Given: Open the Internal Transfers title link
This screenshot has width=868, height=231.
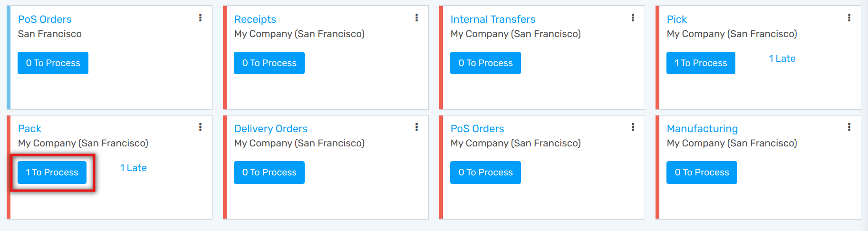Looking at the screenshot, I should tap(492, 19).
